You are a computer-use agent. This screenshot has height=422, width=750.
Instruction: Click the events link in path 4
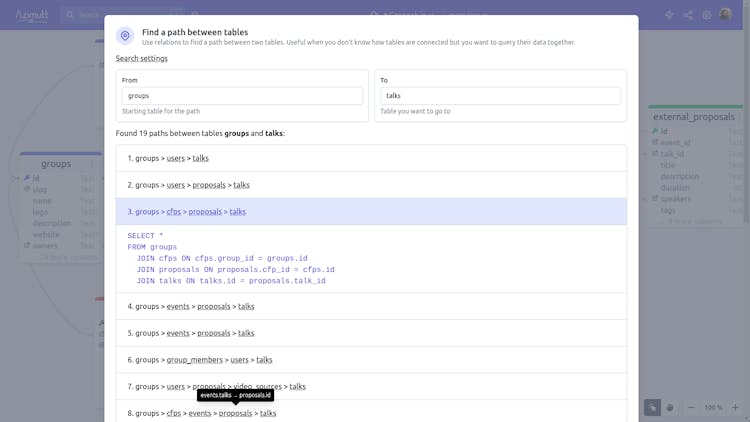coord(178,306)
